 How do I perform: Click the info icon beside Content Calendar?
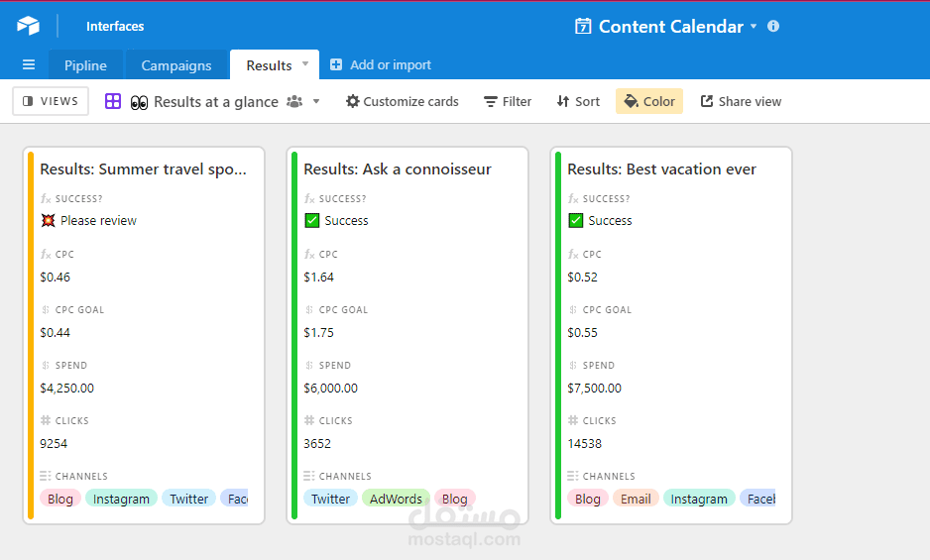coord(773,27)
